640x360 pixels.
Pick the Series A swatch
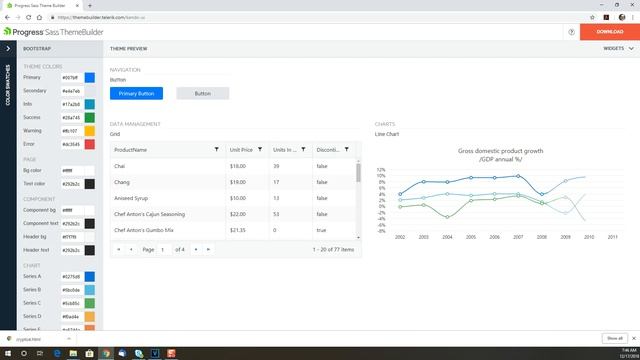90,277
